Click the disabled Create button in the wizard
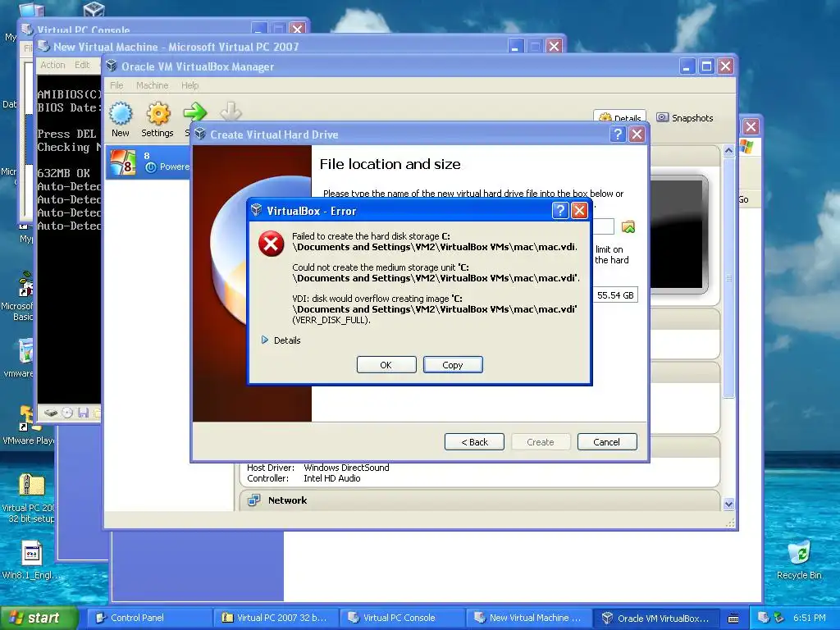Image resolution: width=840 pixels, height=630 pixels. 541,442
